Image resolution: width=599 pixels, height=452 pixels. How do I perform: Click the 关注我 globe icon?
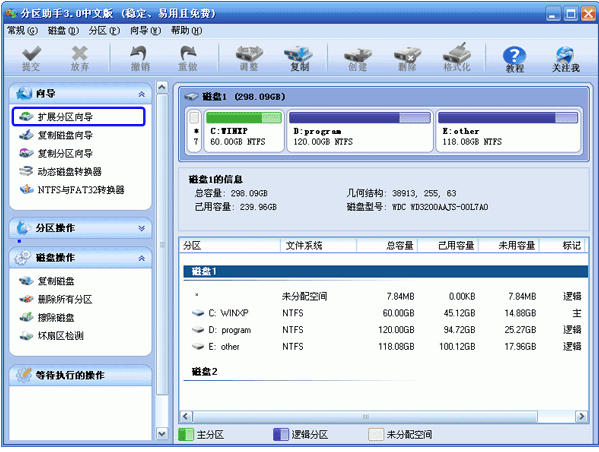tap(566, 59)
